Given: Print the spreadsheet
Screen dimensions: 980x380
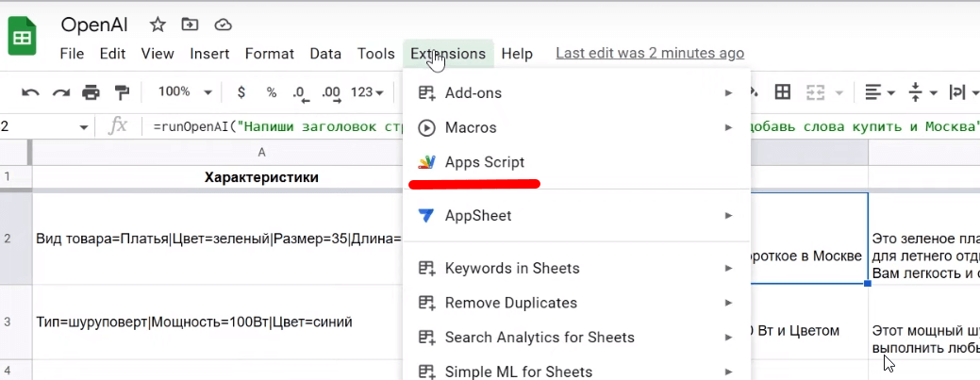Looking at the screenshot, I should (x=91, y=92).
